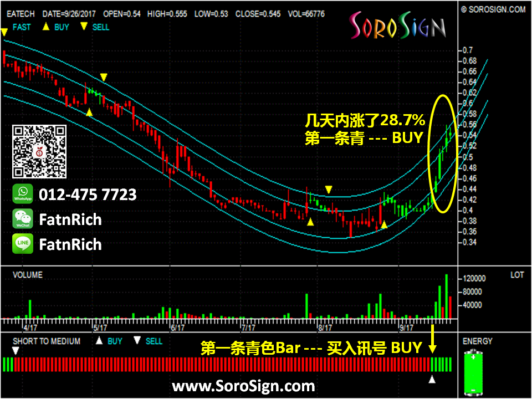Click the yellow BUY triangle in FAST legend

click(x=46, y=27)
